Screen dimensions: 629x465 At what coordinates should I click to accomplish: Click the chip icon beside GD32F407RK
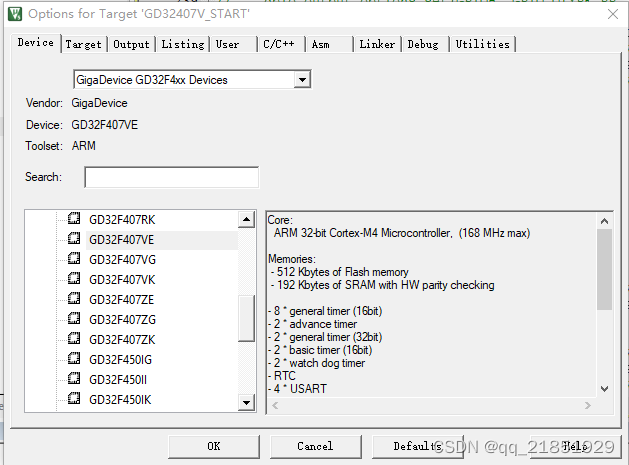point(74,219)
